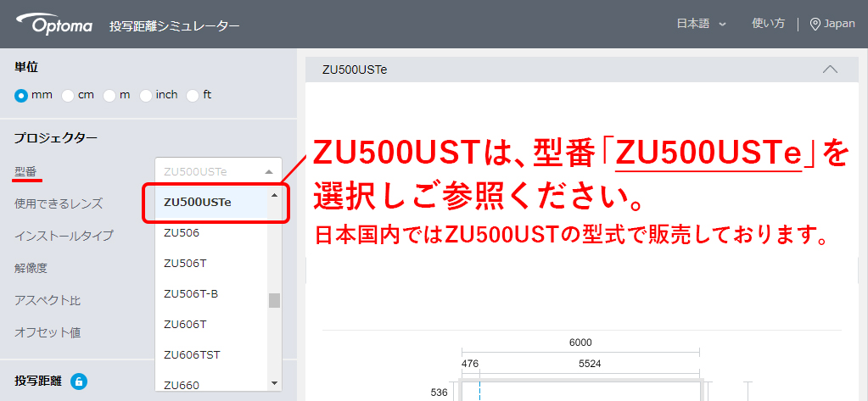The image size is (868, 401).
Task: Choose ZU506T from the model list
Action: 211,264
